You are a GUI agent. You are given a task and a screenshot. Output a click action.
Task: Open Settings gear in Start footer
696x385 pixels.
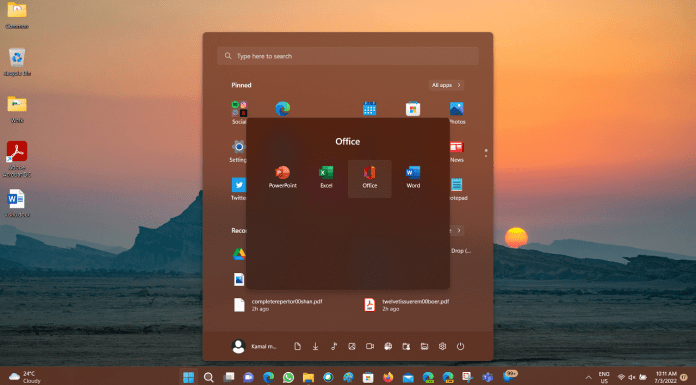coord(442,346)
